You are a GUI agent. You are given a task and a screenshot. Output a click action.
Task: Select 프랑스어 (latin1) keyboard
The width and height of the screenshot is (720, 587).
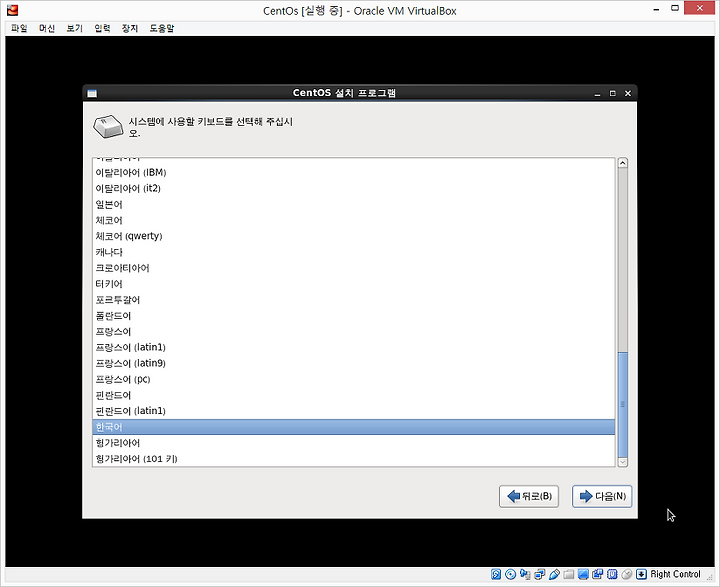point(354,347)
